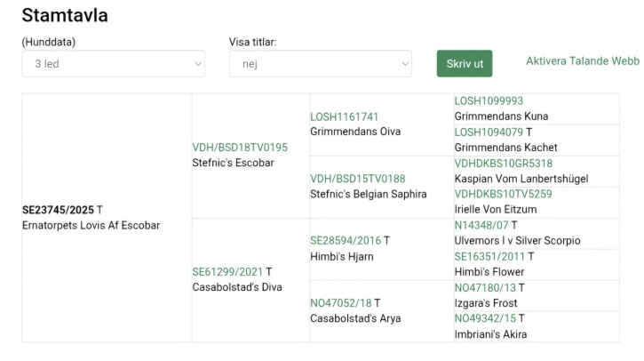644x361 pixels.
Task: Open NO47180/13 for Izgara's Frost
Action: tap(484, 288)
